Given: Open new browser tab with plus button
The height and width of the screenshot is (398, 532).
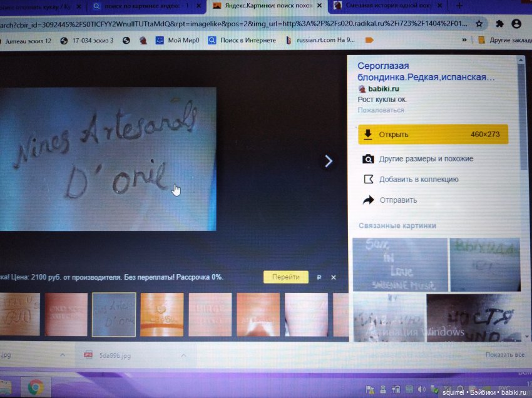Looking at the screenshot, I should point(460,6).
